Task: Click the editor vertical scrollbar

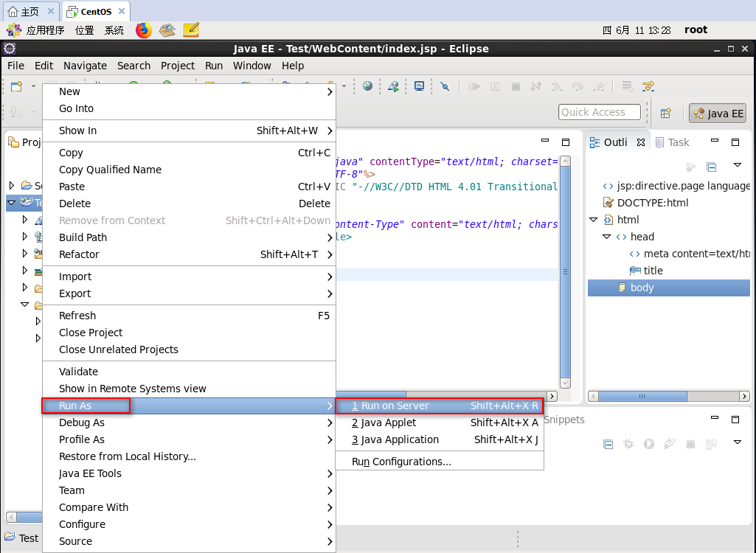Action: tap(565, 273)
